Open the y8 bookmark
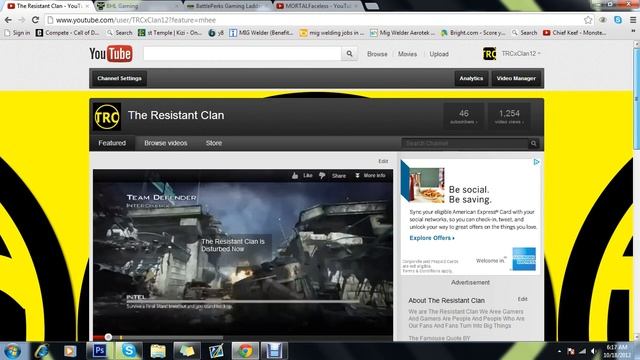640x360 pixels. click(x=216, y=33)
